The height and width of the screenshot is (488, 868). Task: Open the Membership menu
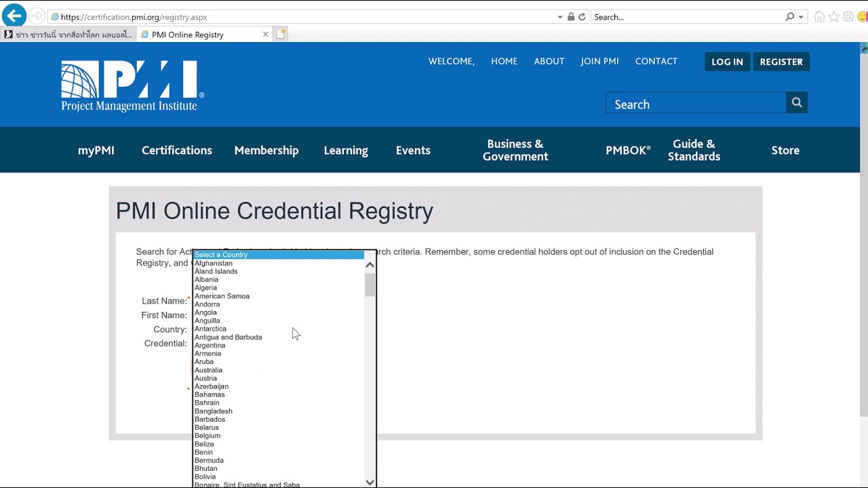click(267, 150)
